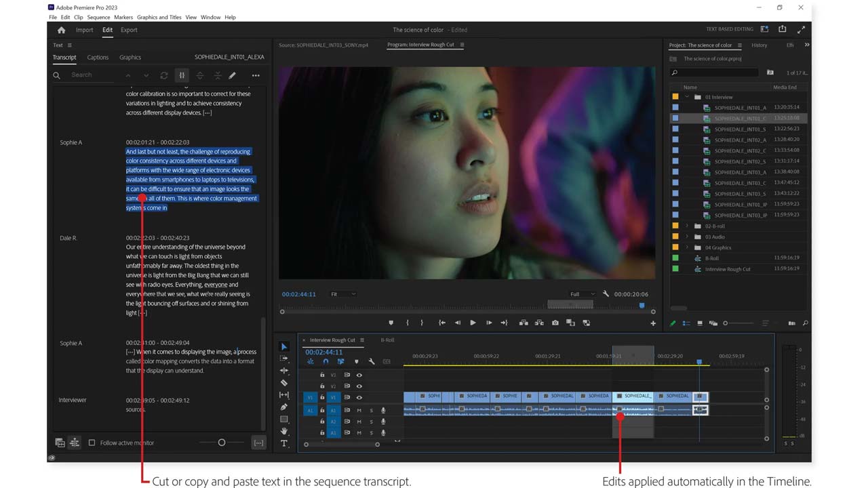Click the transcript text size slider
Viewport: 868px width, 488px height.
click(x=221, y=442)
